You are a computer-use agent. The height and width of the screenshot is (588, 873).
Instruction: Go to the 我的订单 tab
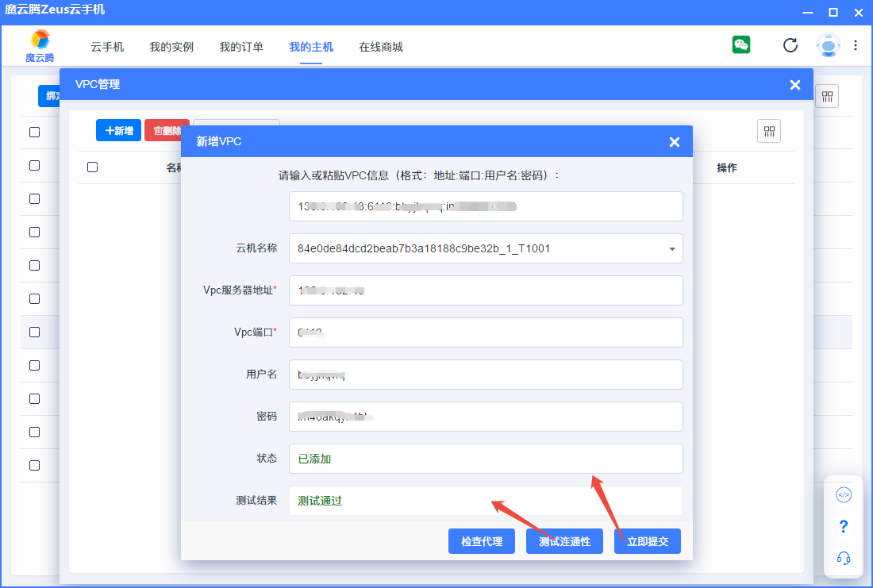[x=241, y=47]
